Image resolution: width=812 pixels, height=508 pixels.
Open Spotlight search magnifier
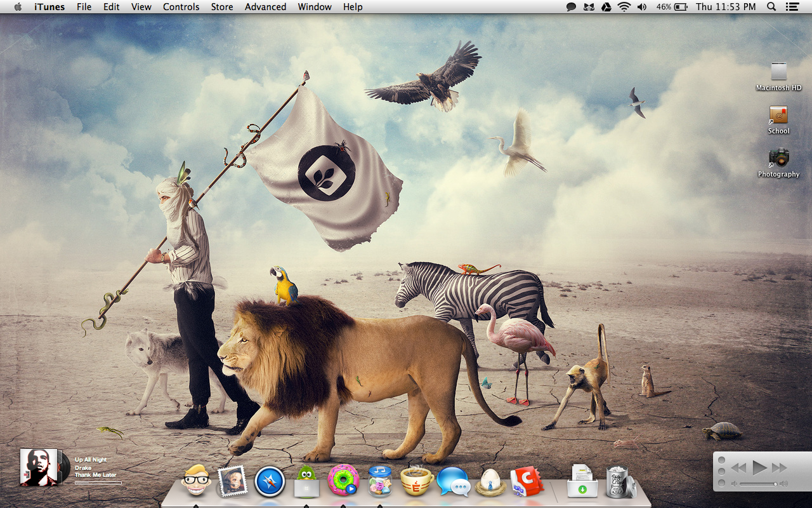point(771,7)
